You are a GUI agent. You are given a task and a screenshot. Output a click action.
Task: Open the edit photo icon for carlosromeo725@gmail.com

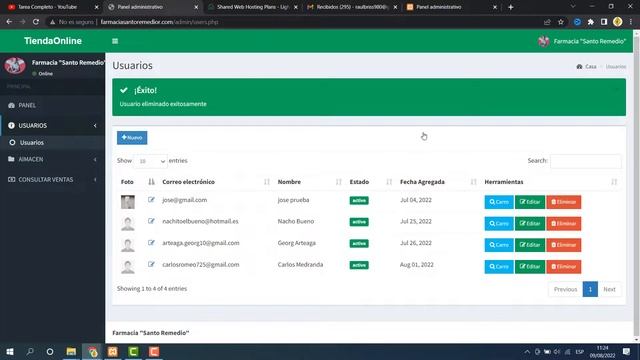click(x=151, y=264)
